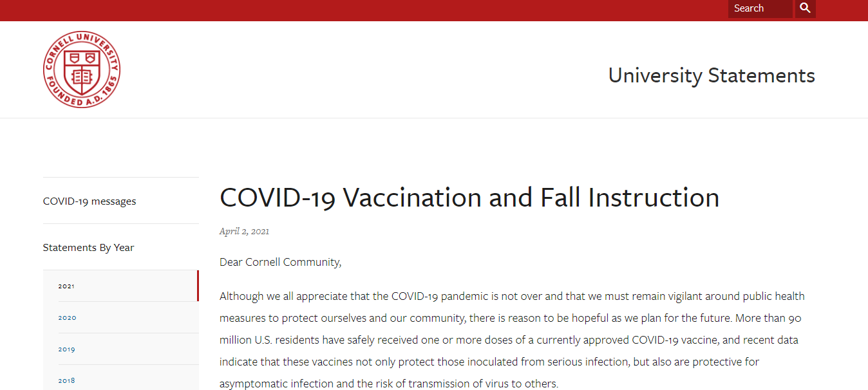Click the line beginning million U.S. residents
Viewport: 868px width, 390px height.
(x=509, y=340)
